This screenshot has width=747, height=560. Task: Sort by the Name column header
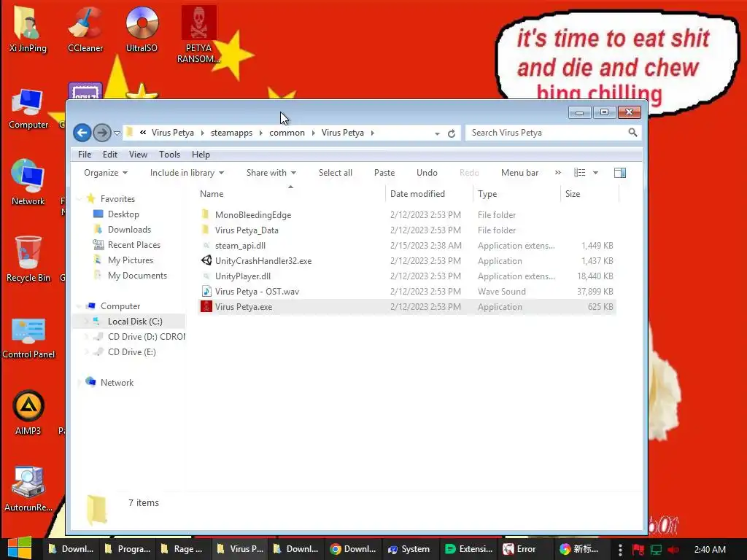pos(290,193)
